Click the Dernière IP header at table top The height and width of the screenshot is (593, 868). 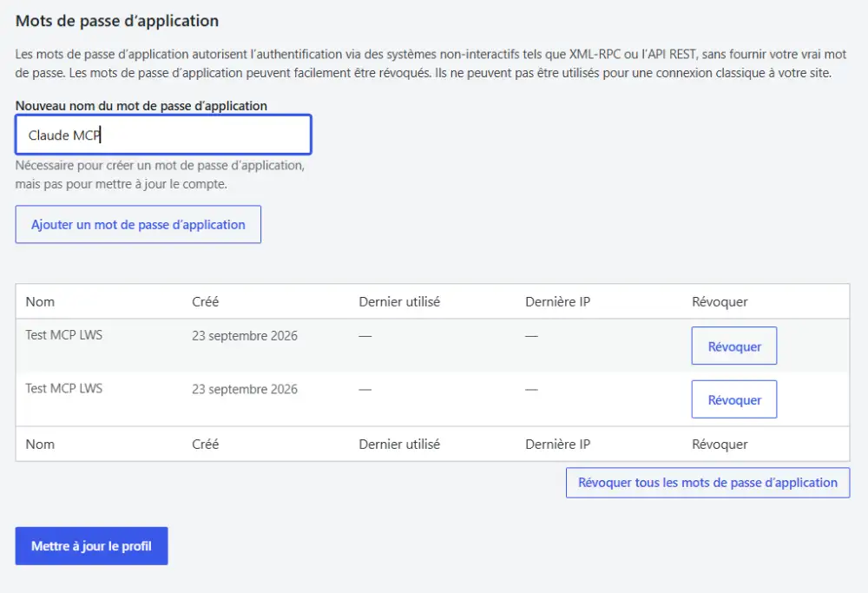point(557,302)
